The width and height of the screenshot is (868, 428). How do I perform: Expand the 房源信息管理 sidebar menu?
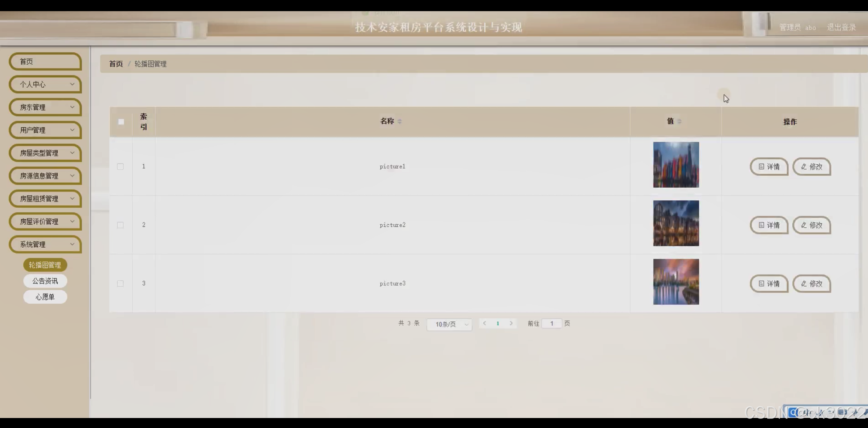click(45, 176)
